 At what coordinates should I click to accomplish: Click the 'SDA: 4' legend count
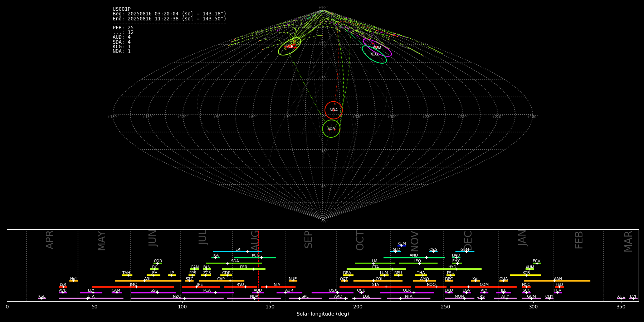122,42
